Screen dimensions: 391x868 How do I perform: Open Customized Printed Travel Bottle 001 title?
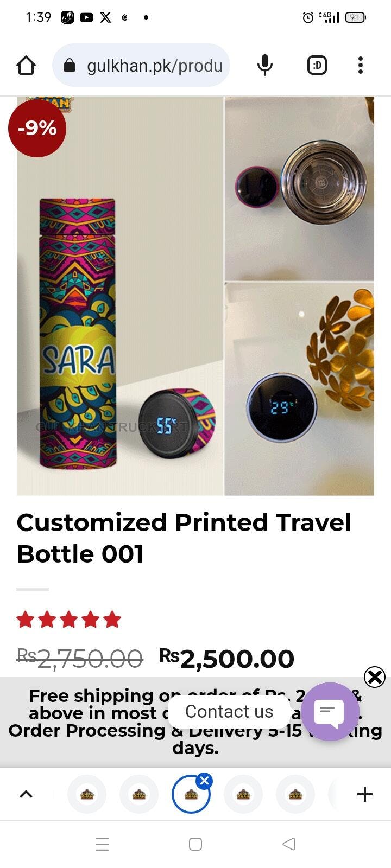click(184, 538)
